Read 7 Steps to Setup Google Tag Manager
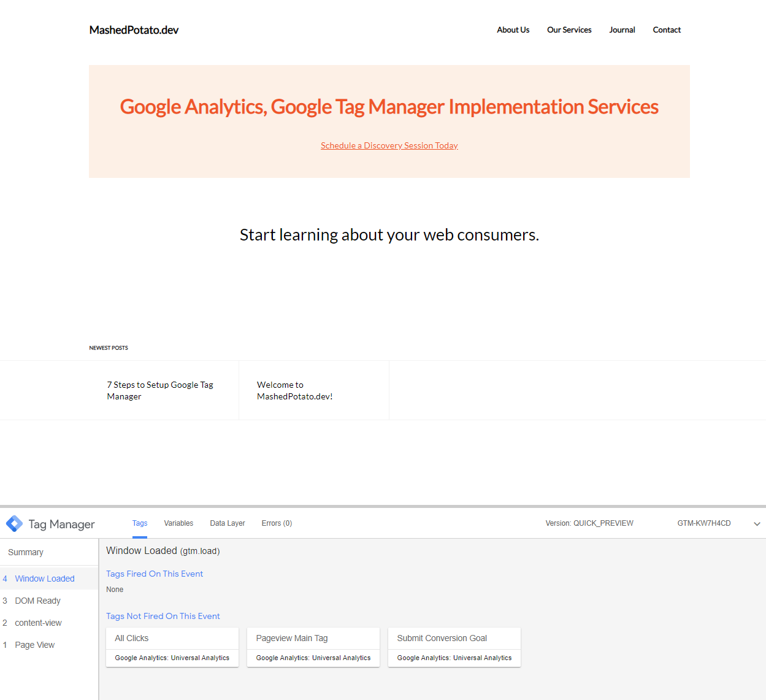 click(160, 390)
